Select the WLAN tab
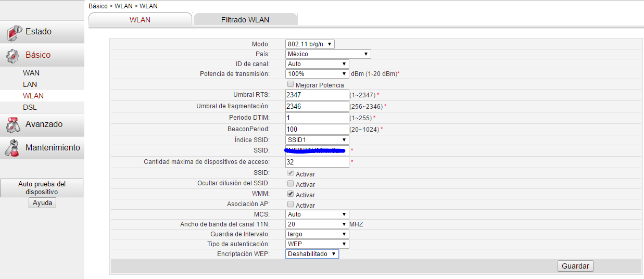 pyautogui.click(x=140, y=20)
